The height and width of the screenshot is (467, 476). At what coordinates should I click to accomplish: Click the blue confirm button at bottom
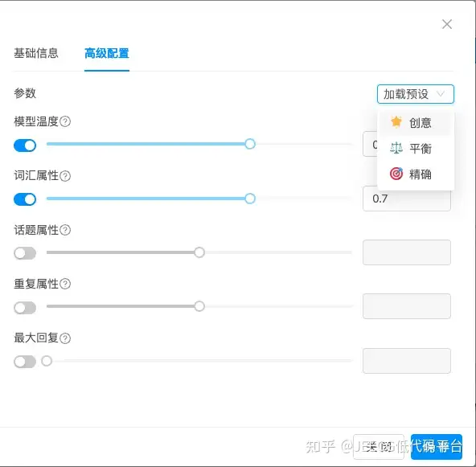(x=437, y=447)
